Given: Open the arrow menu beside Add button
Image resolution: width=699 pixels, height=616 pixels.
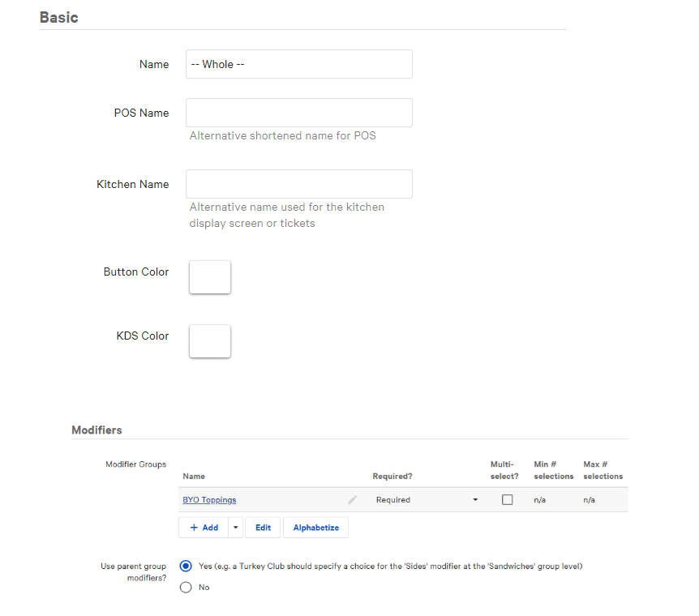Looking at the screenshot, I should (235, 528).
